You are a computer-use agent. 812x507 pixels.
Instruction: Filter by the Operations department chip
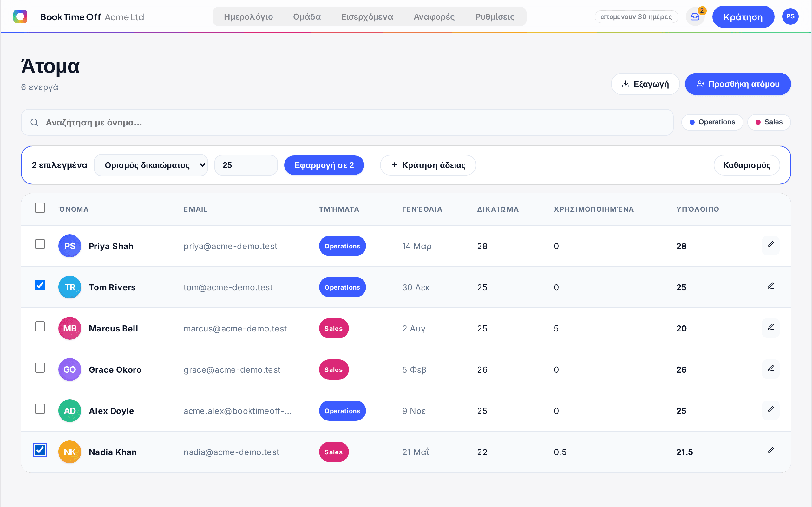click(712, 122)
